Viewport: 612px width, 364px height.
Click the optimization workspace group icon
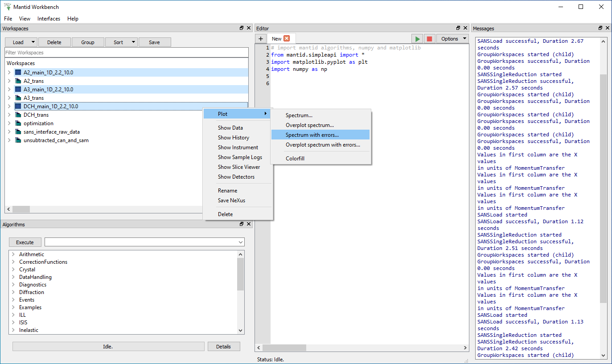[x=18, y=123]
